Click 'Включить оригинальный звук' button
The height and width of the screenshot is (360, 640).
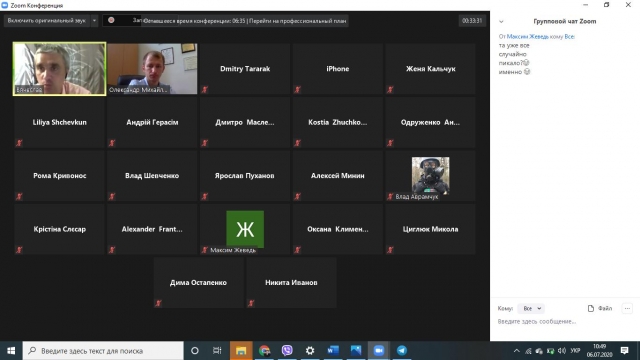pyautogui.click(x=47, y=20)
